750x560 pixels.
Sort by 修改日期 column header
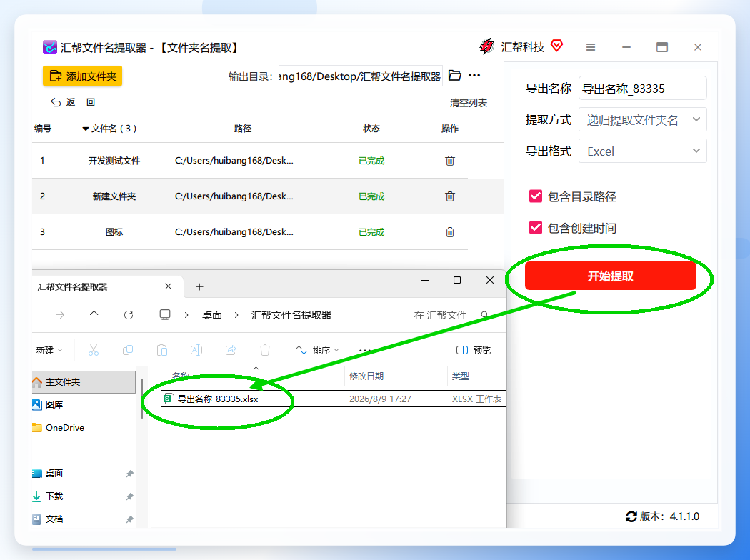[x=366, y=376]
